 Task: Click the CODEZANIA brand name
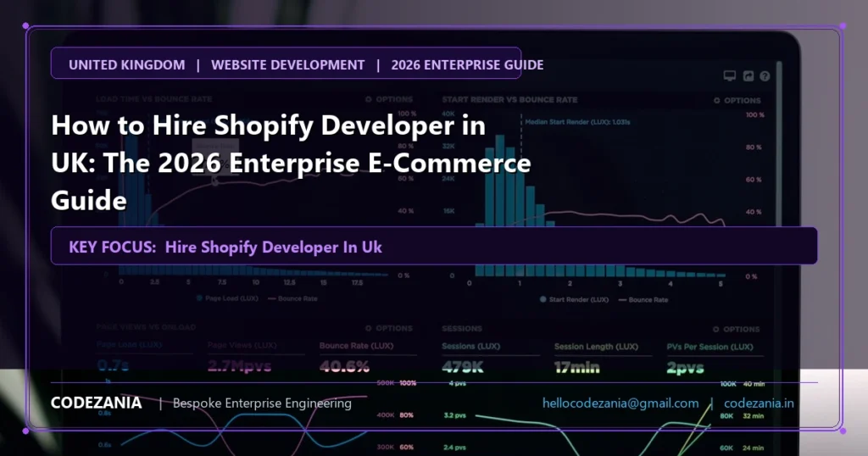pyautogui.click(x=97, y=403)
